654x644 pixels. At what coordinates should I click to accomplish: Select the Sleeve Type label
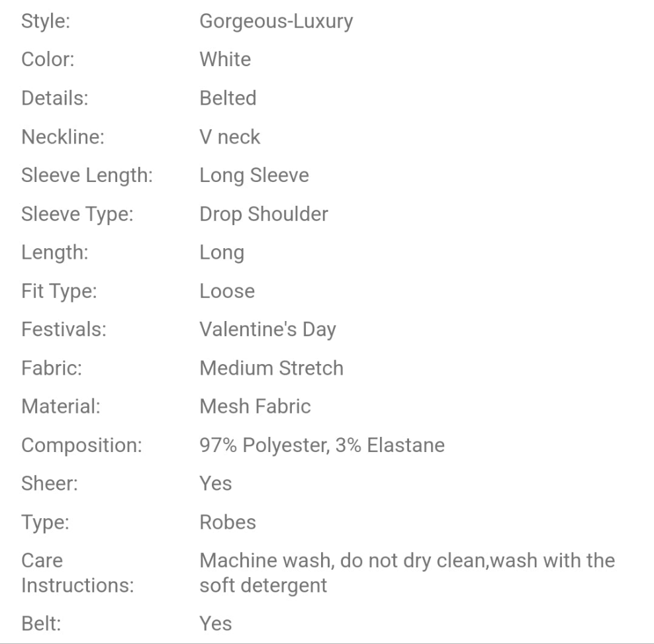point(77,214)
